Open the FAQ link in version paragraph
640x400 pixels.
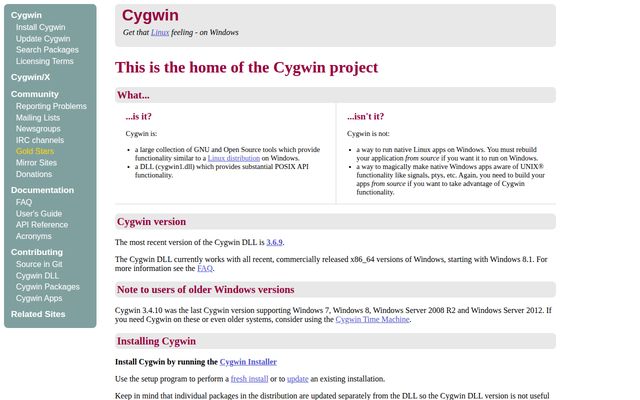205,269
